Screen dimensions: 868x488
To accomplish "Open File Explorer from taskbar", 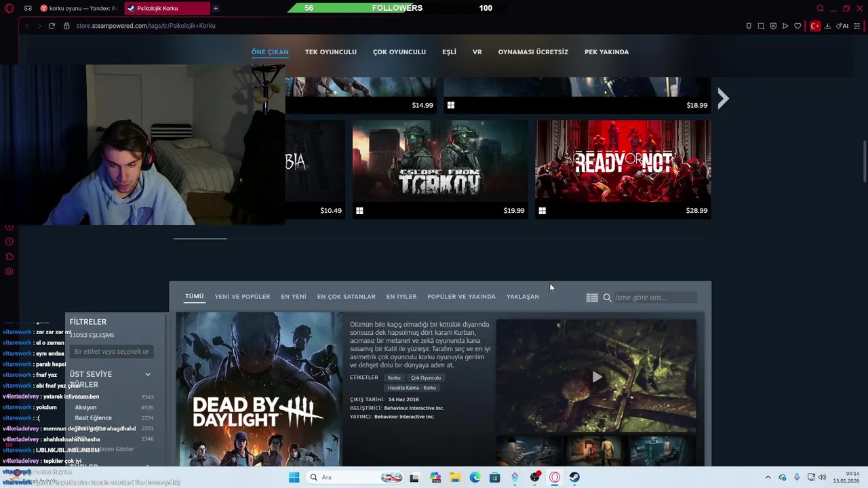I will point(455,477).
